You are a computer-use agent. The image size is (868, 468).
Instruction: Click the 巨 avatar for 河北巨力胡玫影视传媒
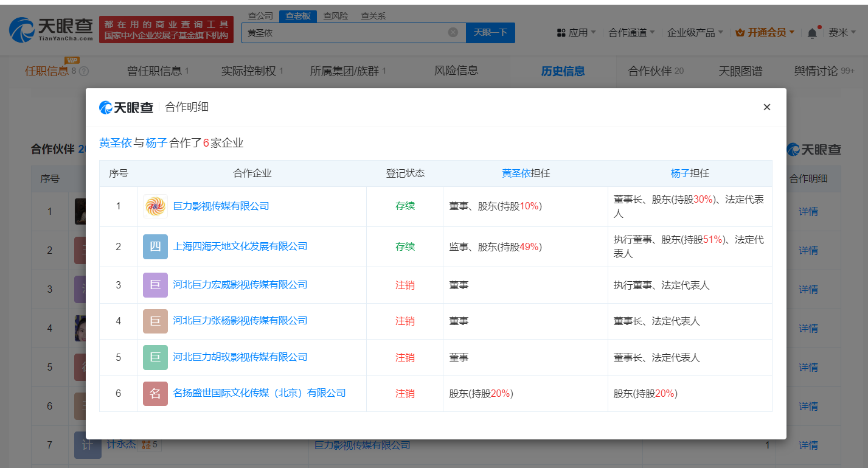(155, 357)
